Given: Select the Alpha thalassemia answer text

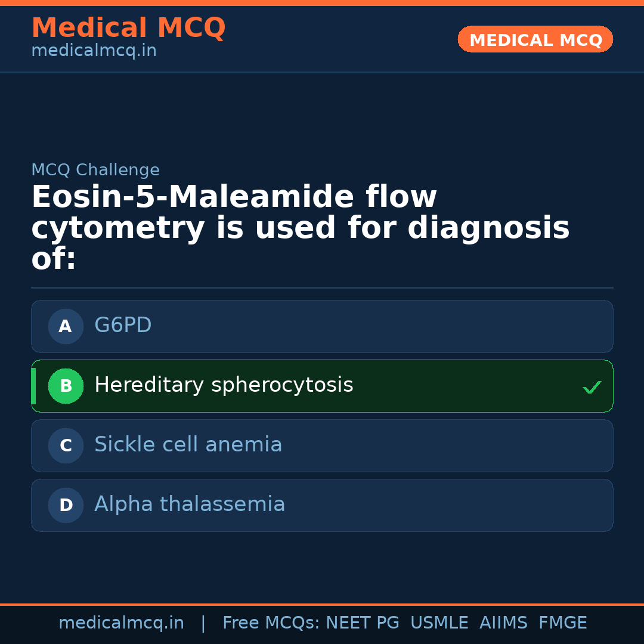Looking at the screenshot, I should point(190,504).
